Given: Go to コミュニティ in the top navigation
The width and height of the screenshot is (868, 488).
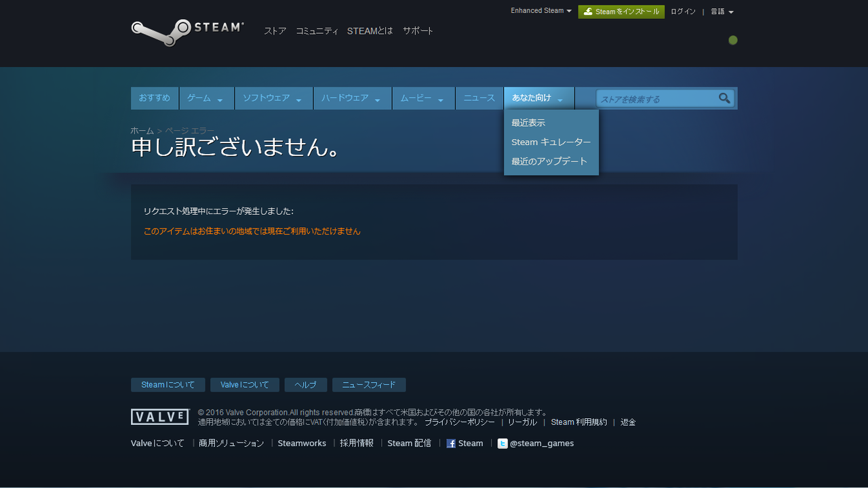Looking at the screenshot, I should click(317, 31).
